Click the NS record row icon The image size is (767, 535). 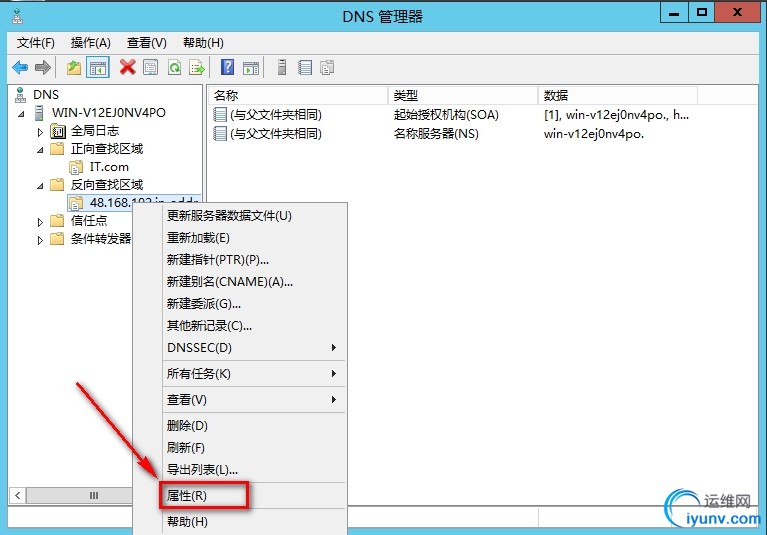click(220, 134)
